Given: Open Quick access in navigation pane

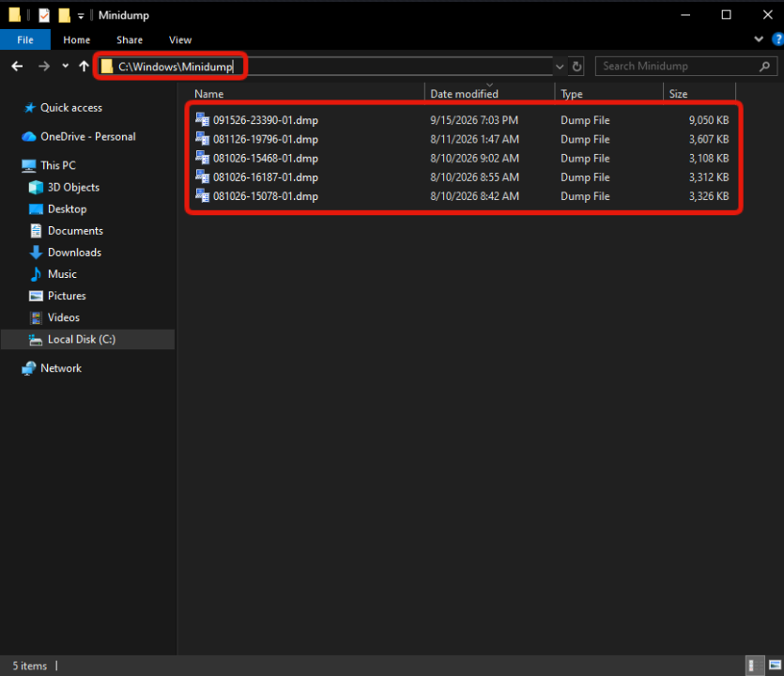Looking at the screenshot, I should [71, 107].
